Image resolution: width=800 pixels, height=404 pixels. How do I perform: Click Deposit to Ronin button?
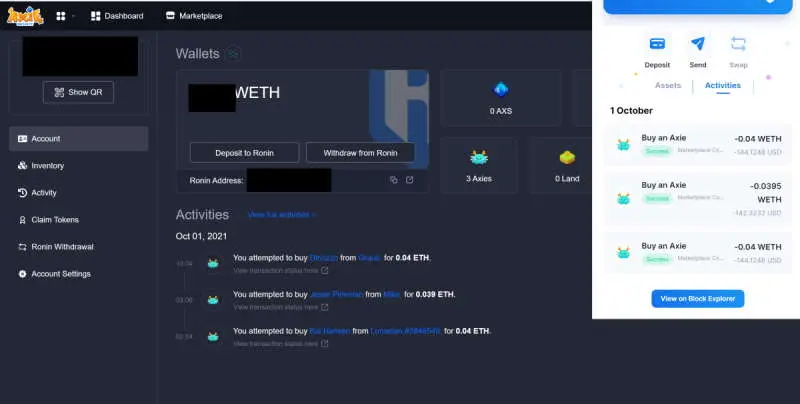[244, 153]
